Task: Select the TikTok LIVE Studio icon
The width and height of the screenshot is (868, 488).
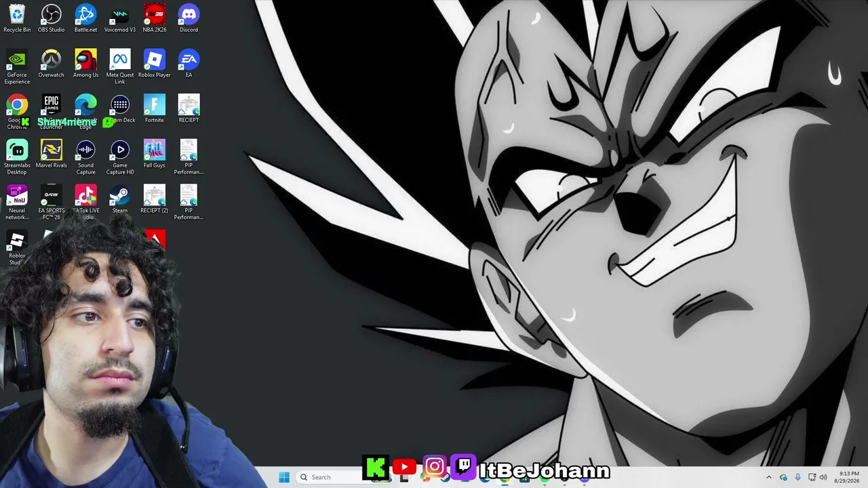Action: click(x=85, y=203)
